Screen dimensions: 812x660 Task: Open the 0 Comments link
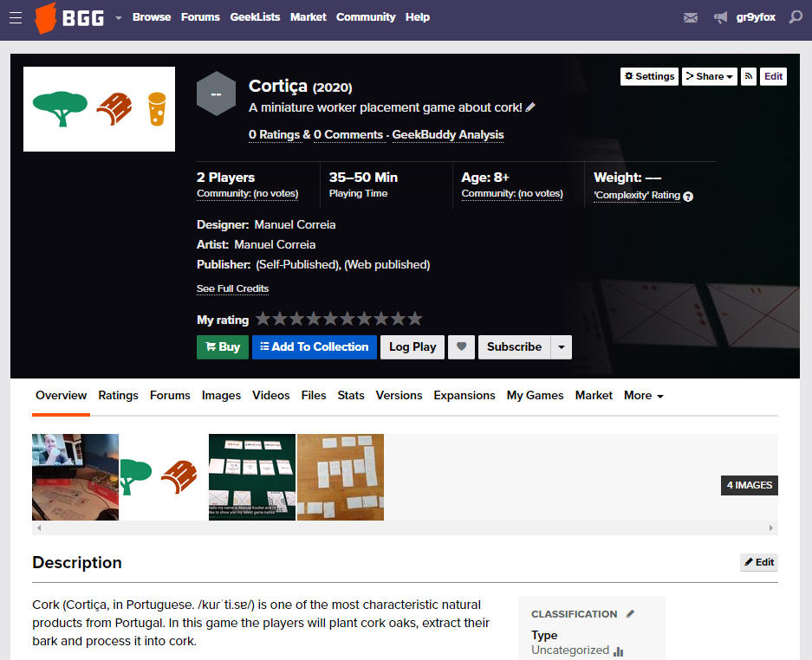coord(348,134)
